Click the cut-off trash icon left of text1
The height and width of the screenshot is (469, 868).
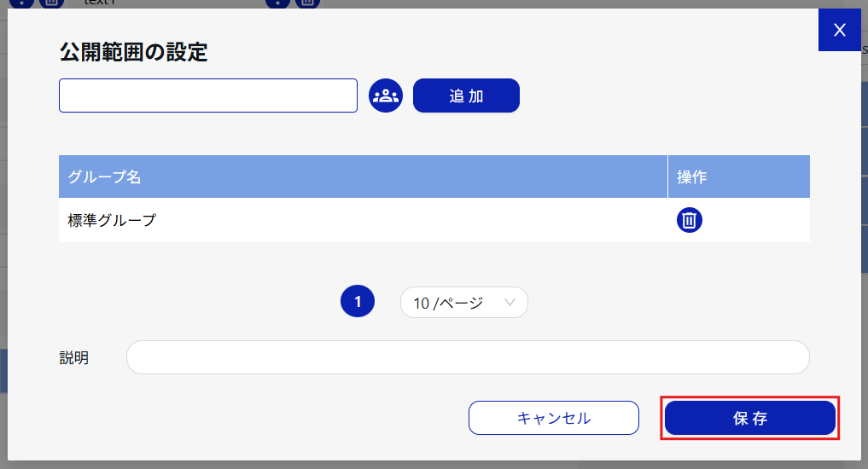coord(52,3)
